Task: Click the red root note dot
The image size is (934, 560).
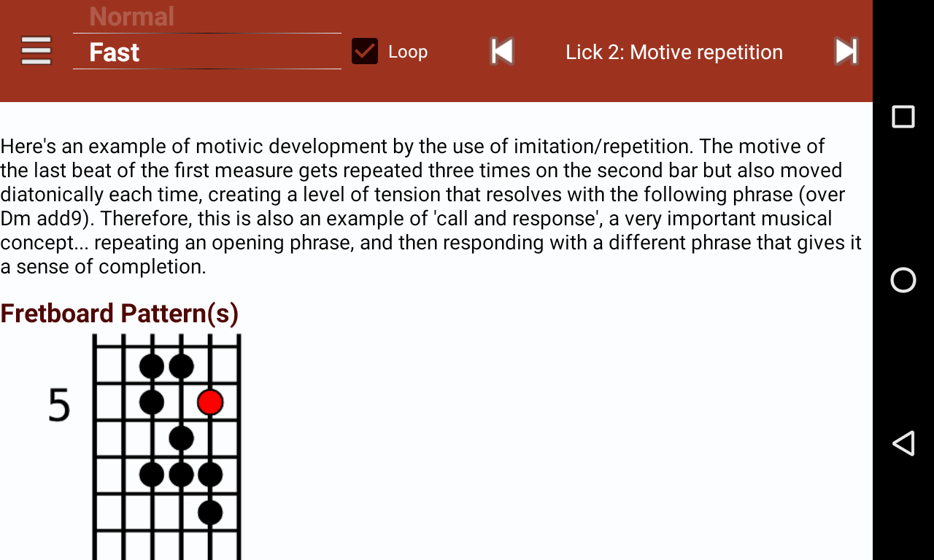Action: pyautogui.click(x=210, y=402)
